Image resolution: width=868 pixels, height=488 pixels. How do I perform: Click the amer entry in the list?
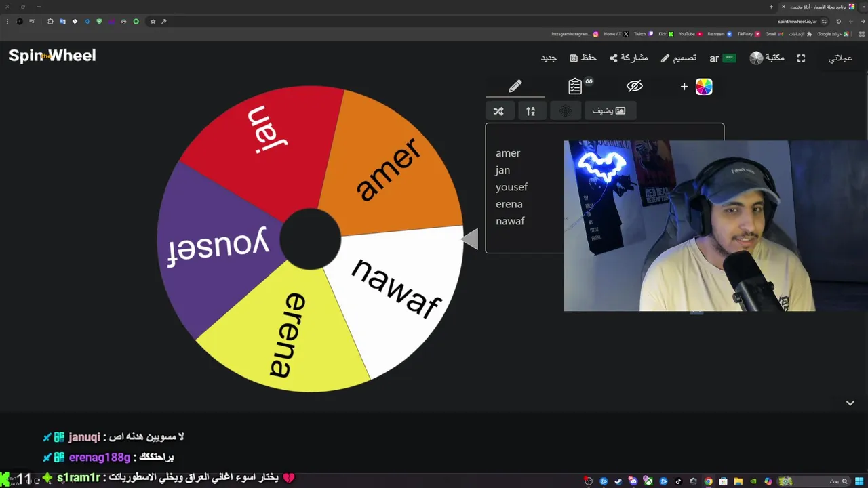508,153
